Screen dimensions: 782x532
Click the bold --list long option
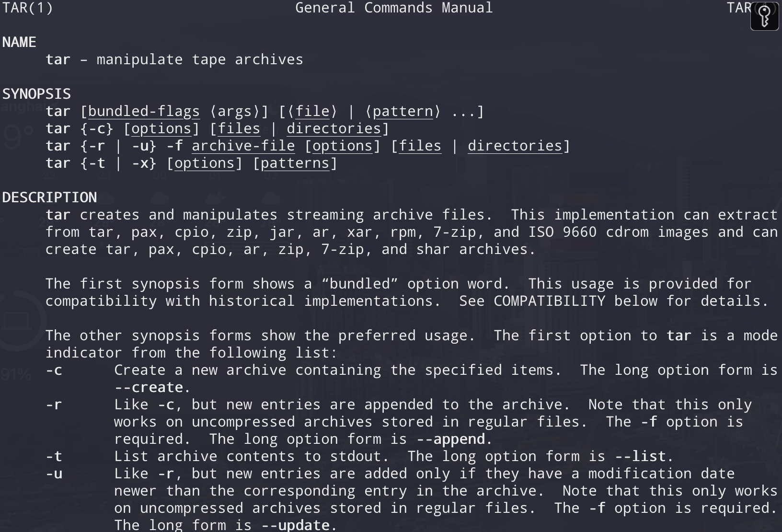pos(640,457)
